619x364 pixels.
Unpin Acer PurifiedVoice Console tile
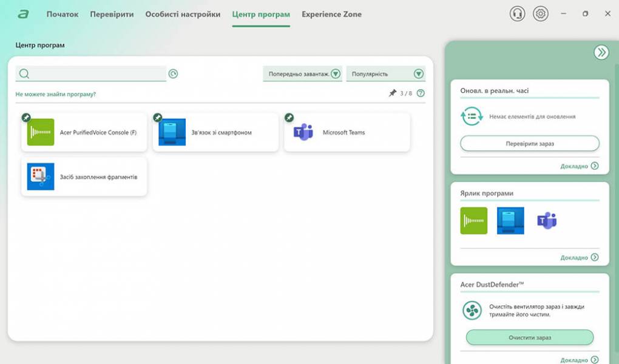click(x=26, y=117)
